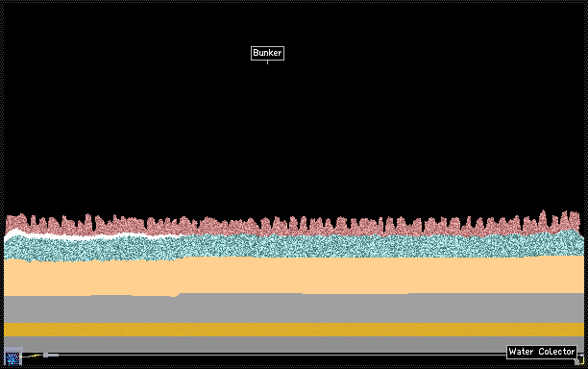Click the Bunker sign label
Image resolution: width=588 pixels, height=369 pixels.
coord(267,53)
